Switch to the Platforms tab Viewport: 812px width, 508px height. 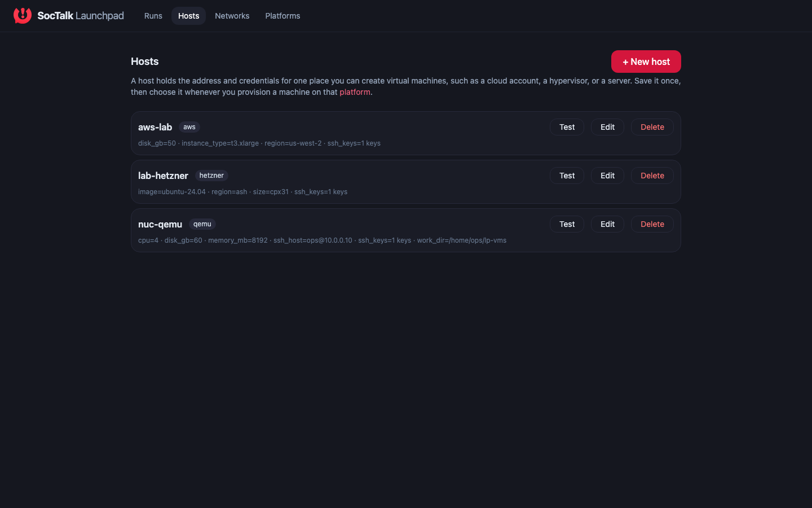(283, 16)
